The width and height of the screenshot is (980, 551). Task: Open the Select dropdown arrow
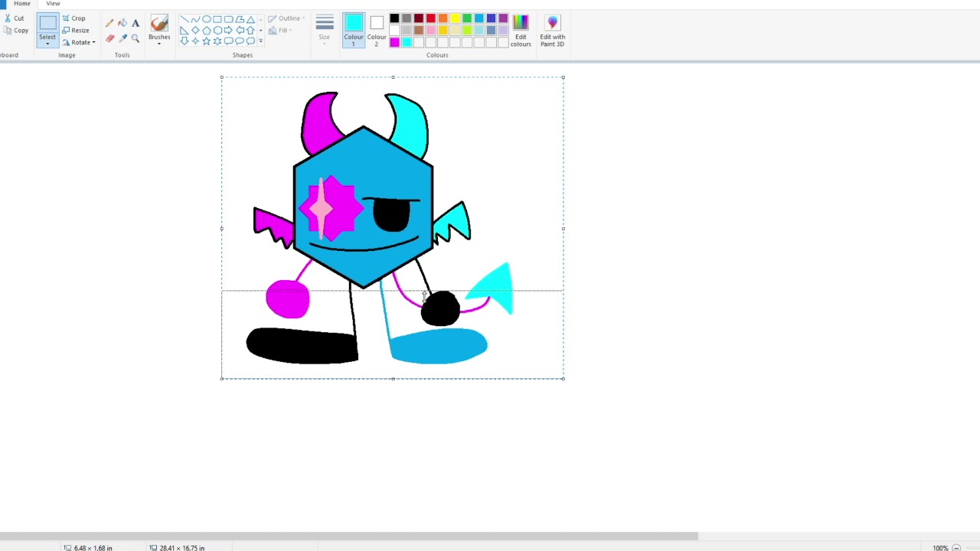(47, 43)
